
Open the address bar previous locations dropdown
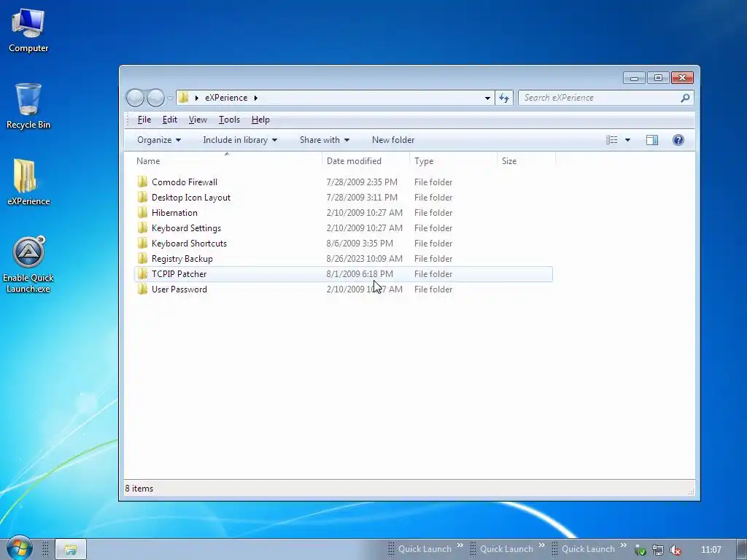point(487,98)
